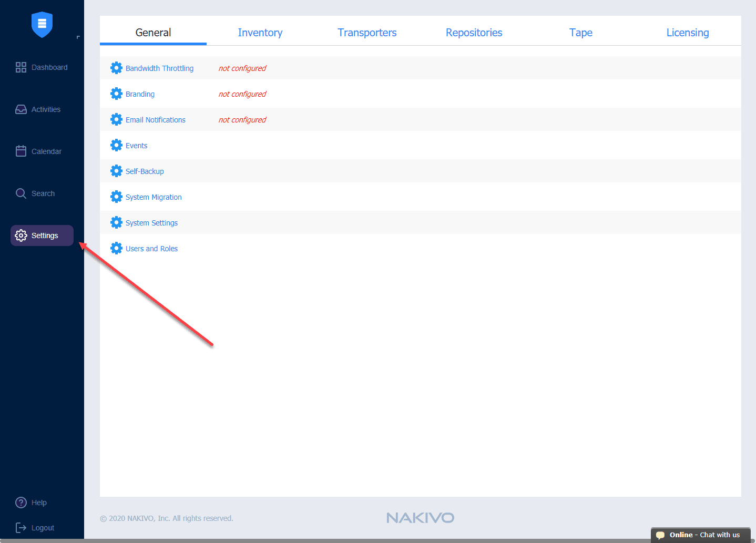Open Email Notifications settings link

(156, 120)
